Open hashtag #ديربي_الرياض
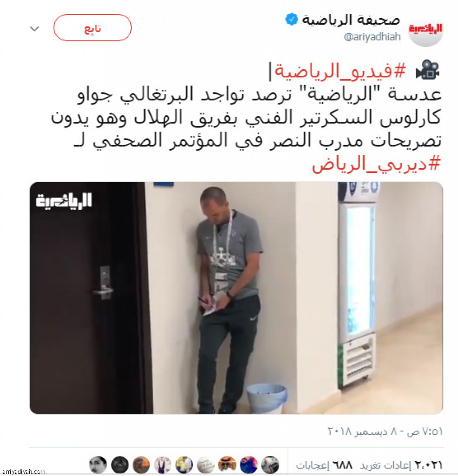The image size is (458, 476). coord(376,164)
